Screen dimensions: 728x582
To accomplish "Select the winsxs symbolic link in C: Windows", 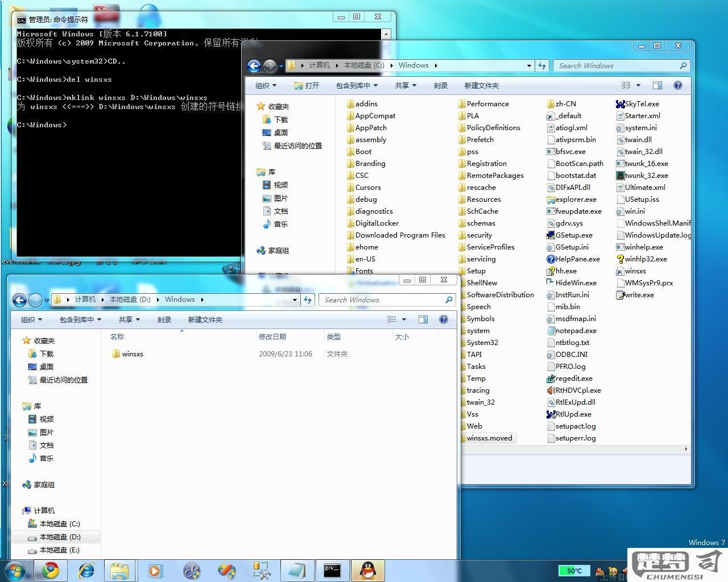I will [631, 271].
